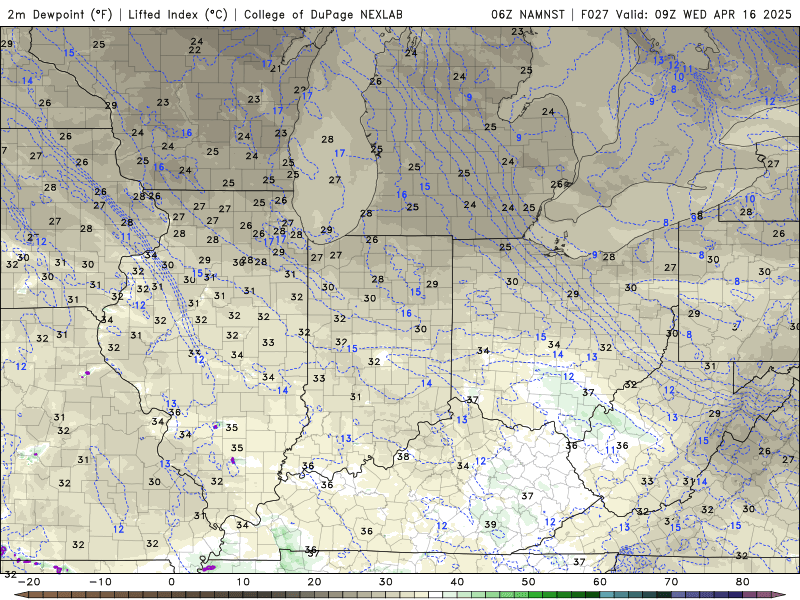The height and width of the screenshot is (600, 800).
Task: Click the "80" color scale tick label
Action: [743, 582]
